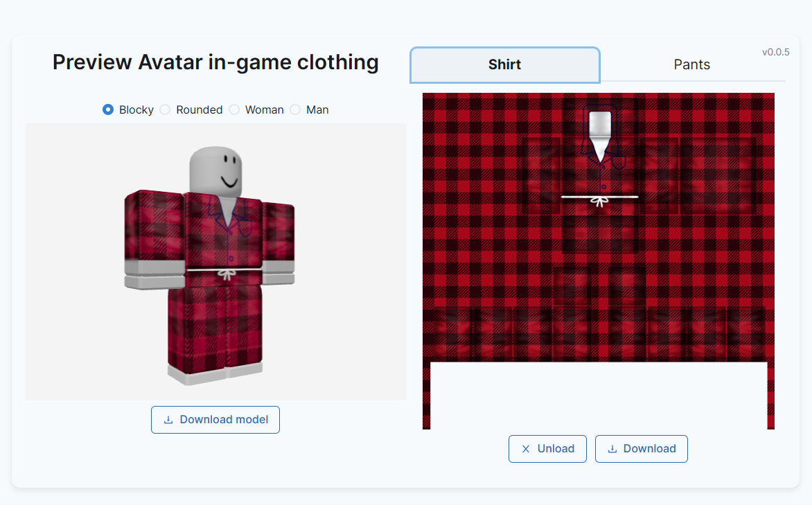Click the Blocky label text
Viewport: 812px width, 505px height.
(x=136, y=110)
